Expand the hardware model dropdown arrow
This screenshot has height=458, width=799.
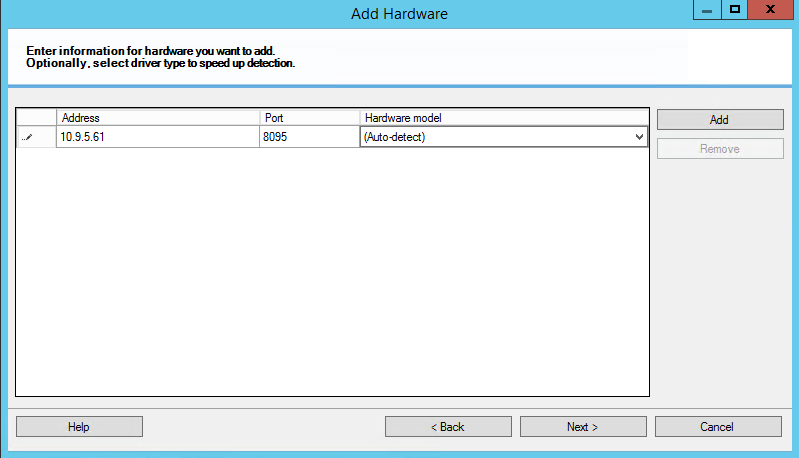point(639,137)
